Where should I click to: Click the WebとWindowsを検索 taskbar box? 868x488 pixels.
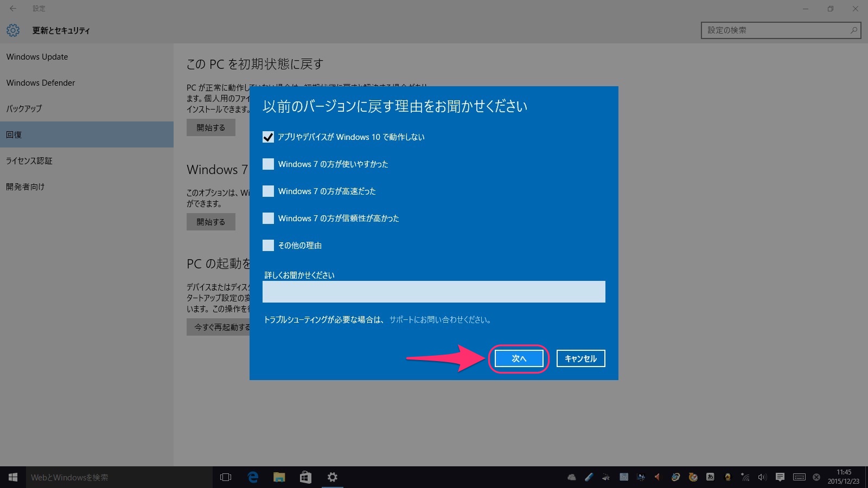click(x=119, y=477)
